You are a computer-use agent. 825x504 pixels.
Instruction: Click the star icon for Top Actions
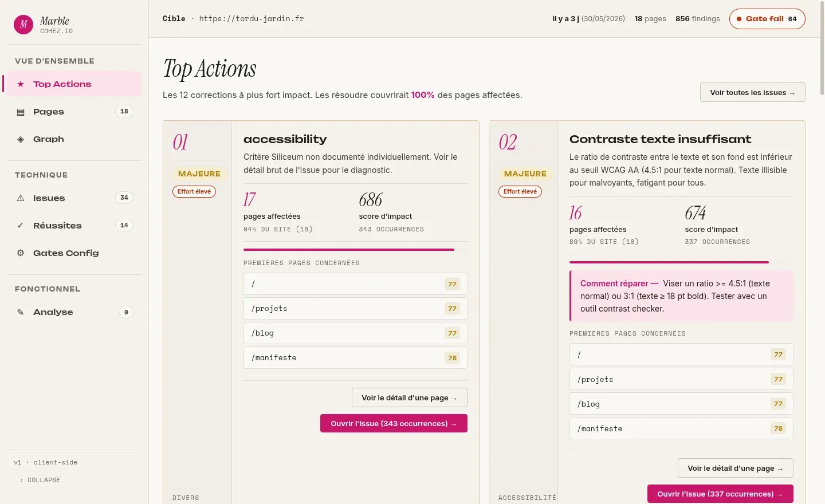(x=21, y=84)
